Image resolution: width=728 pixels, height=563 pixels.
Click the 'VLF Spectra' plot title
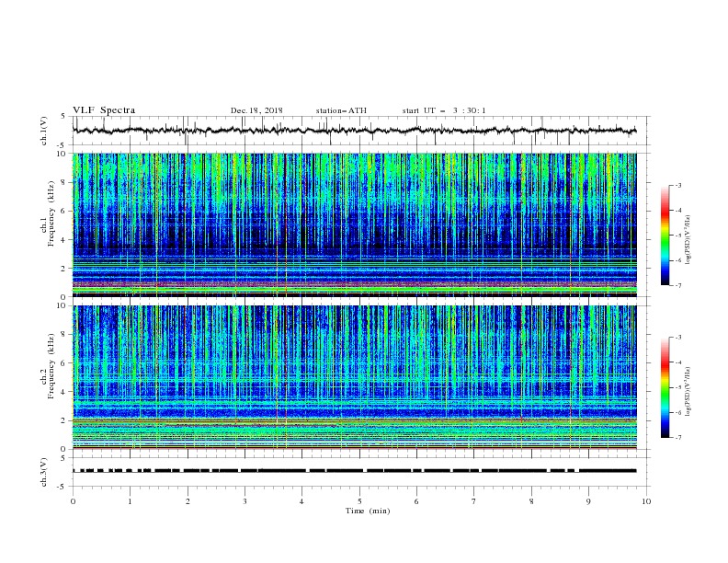point(104,110)
